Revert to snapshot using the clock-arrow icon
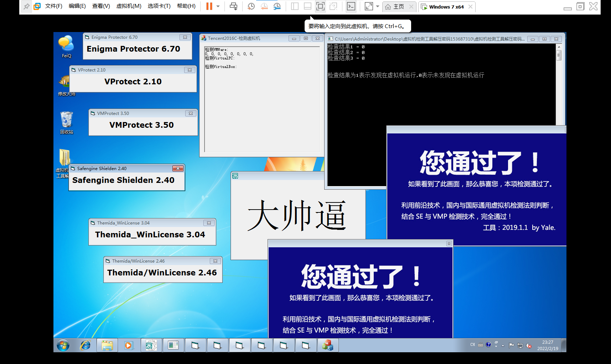This screenshot has height=364, width=611. click(x=264, y=6)
